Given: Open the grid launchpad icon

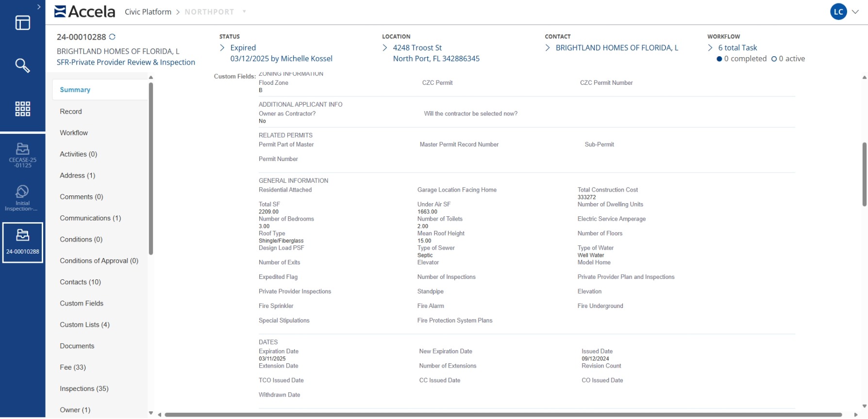Looking at the screenshot, I should [x=22, y=109].
